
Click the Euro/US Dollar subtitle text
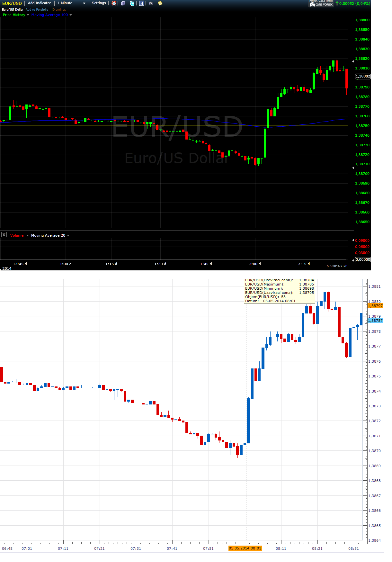tap(13, 10)
